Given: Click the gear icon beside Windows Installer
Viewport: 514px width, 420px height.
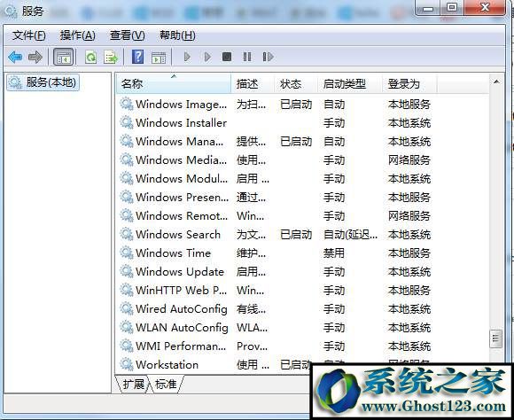Looking at the screenshot, I should 126,122.
